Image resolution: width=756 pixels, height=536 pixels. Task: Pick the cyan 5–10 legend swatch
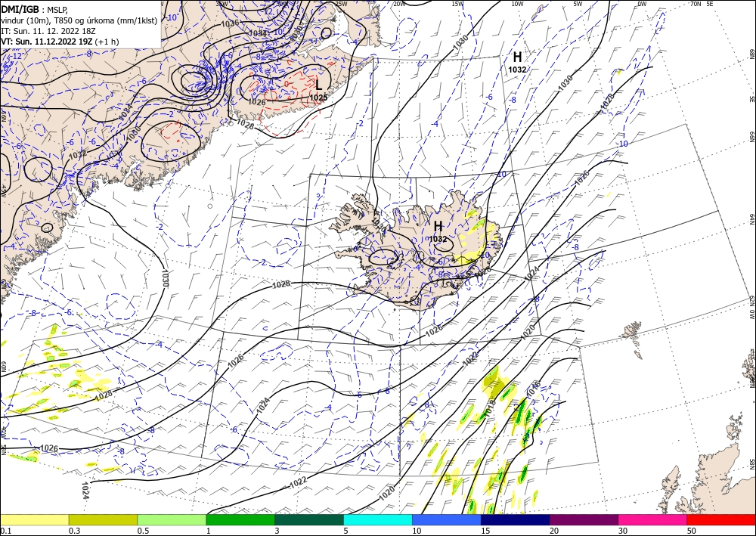(x=378, y=519)
